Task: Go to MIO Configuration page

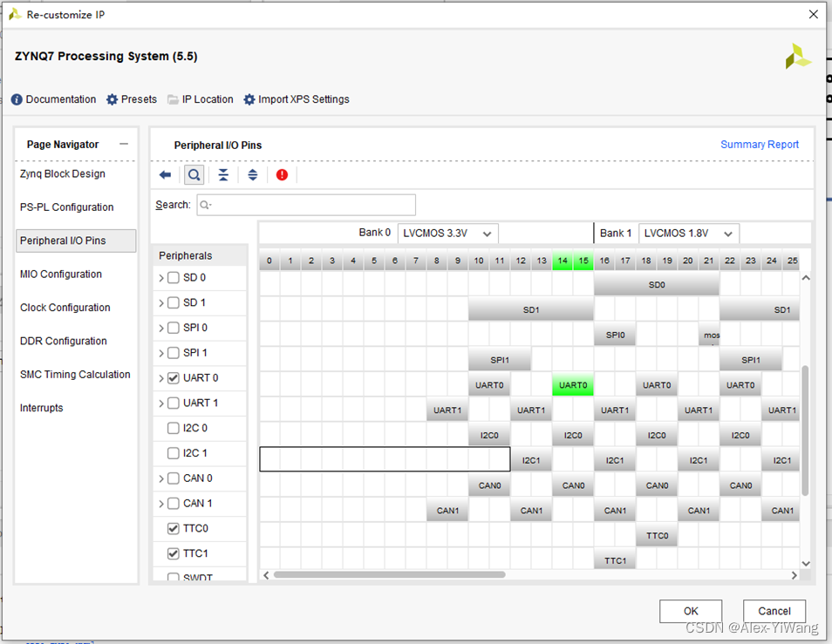Action: pos(61,274)
